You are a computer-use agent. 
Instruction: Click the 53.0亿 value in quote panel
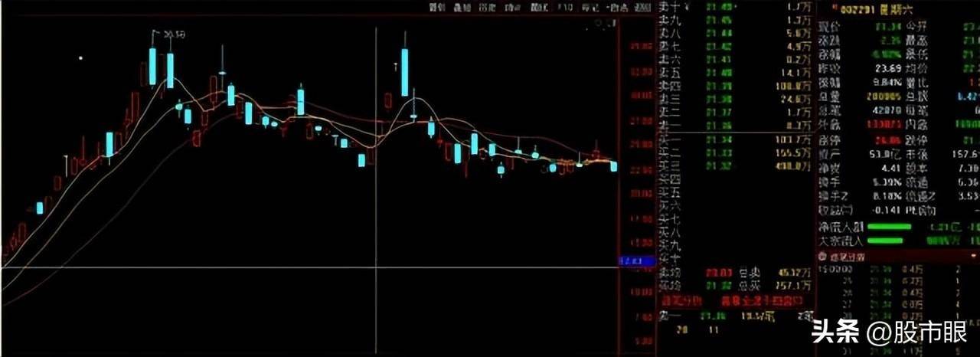coord(885,154)
